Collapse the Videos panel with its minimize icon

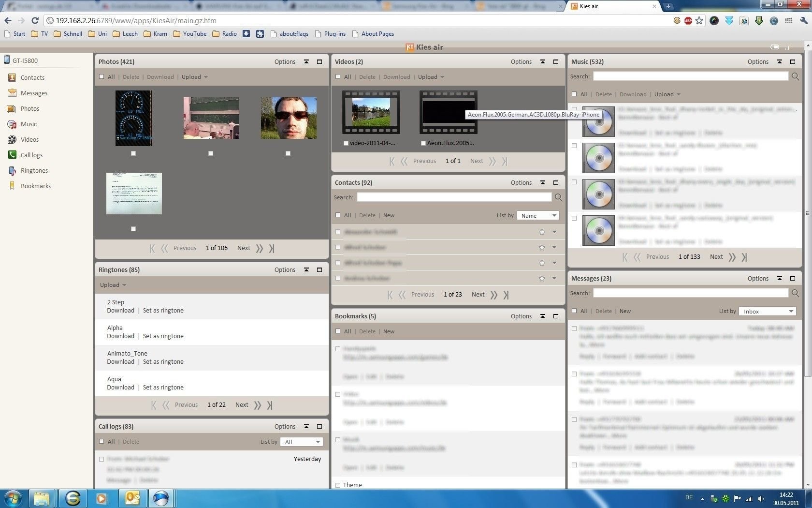click(543, 61)
